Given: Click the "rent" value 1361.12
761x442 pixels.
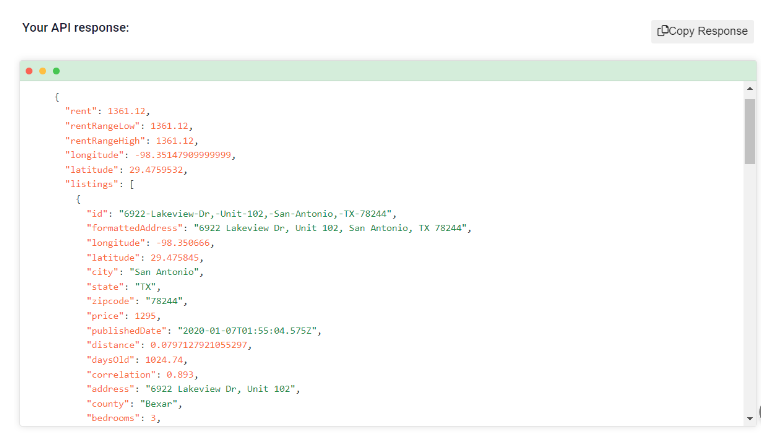Looking at the screenshot, I should click(x=126, y=111).
